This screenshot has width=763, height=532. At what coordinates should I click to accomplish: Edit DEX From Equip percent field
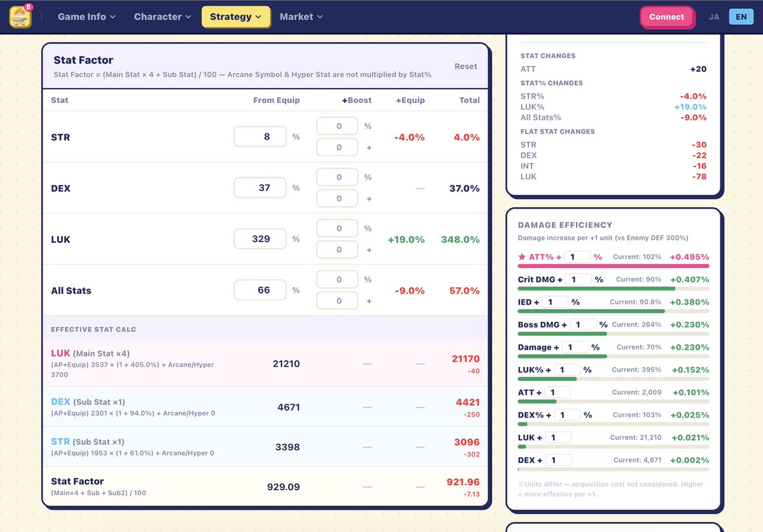pyautogui.click(x=260, y=188)
